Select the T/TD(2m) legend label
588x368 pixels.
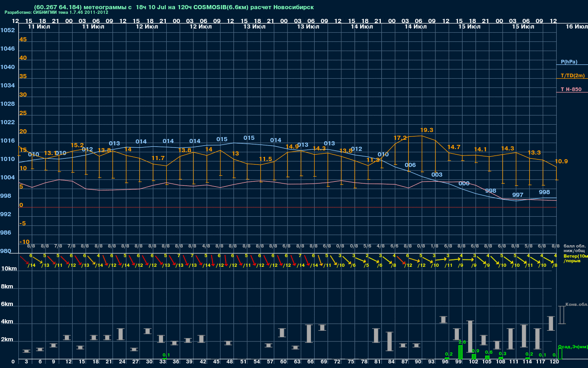coord(572,75)
